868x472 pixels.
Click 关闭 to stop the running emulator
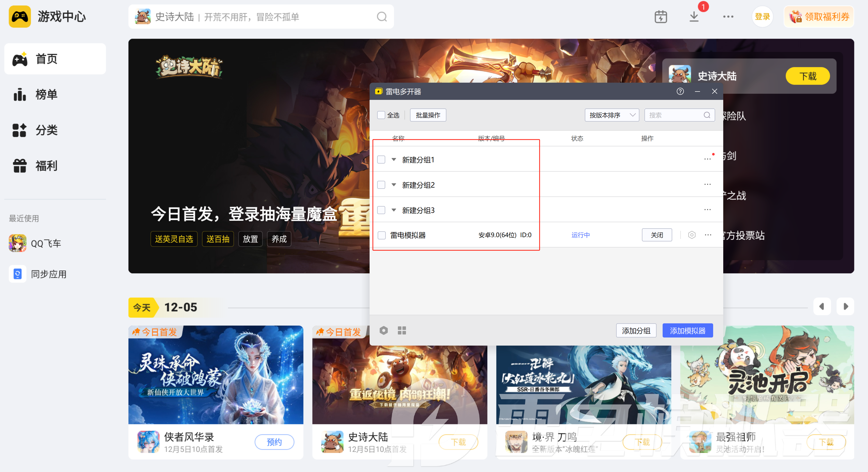657,235
